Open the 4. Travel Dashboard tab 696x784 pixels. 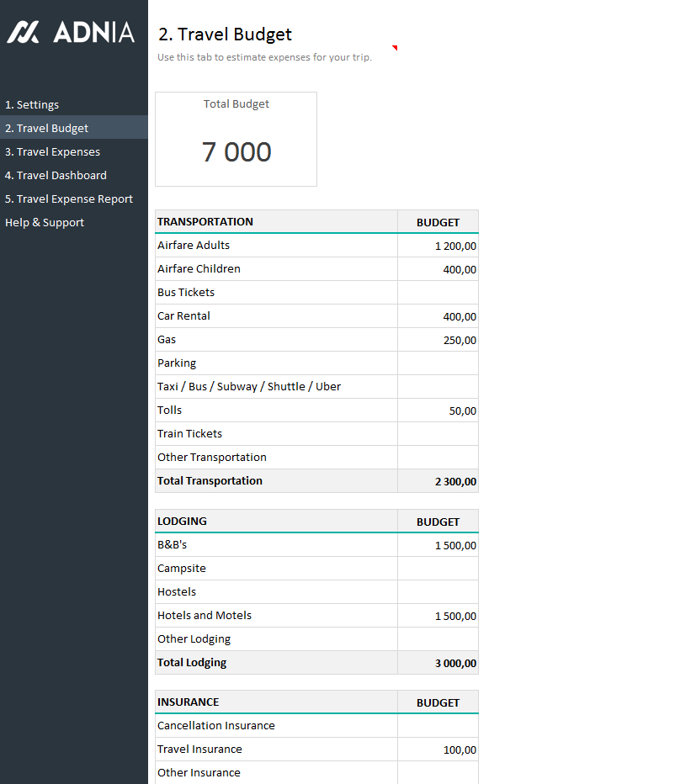click(x=56, y=176)
